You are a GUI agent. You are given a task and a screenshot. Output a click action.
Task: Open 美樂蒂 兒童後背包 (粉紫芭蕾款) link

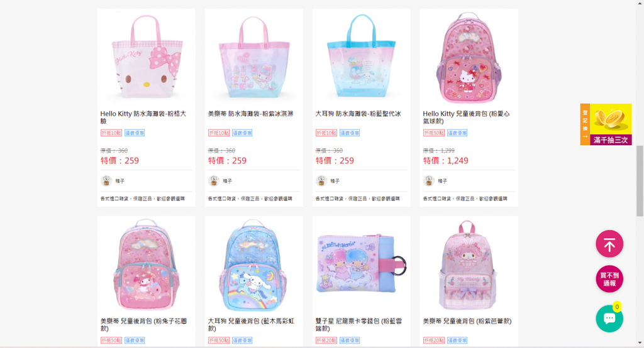click(467, 322)
